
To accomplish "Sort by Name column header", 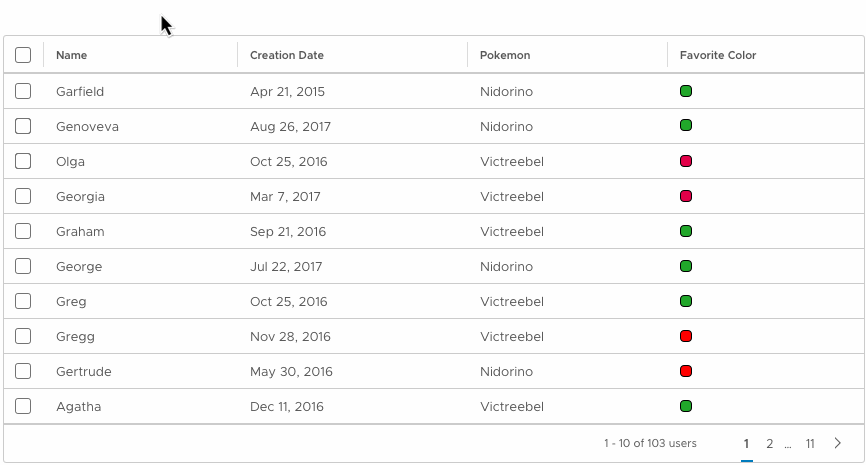I will [71, 55].
